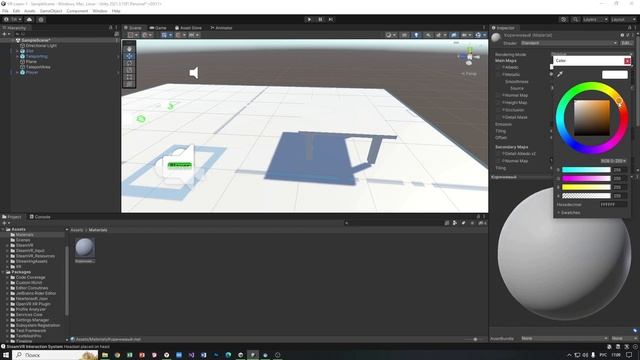Switch to the Animator tab

[221, 28]
